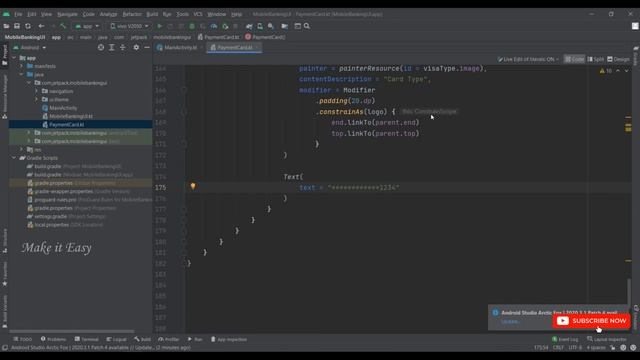Open the Android project view dropdown
Image resolution: width=640 pixels, height=360 pixels.
[x=30, y=47]
